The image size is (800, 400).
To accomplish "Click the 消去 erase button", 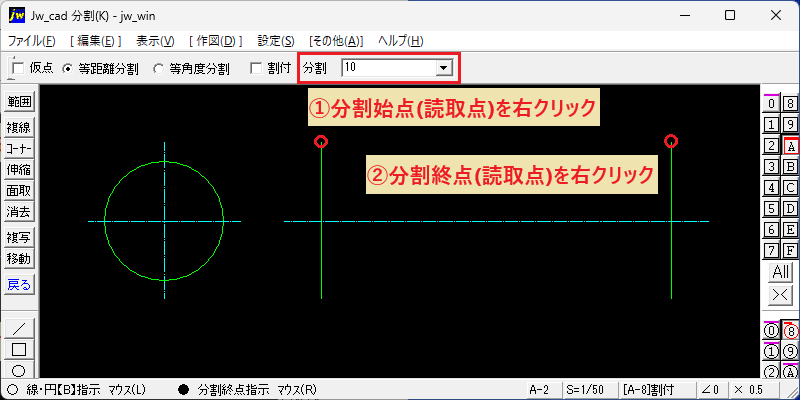I will click(x=19, y=211).
